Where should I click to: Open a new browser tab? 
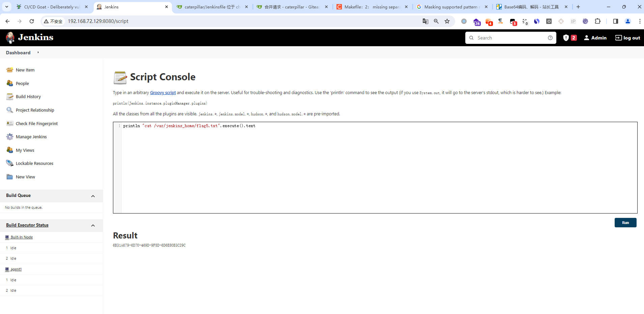pyautogui.click(x=578, y=7)
